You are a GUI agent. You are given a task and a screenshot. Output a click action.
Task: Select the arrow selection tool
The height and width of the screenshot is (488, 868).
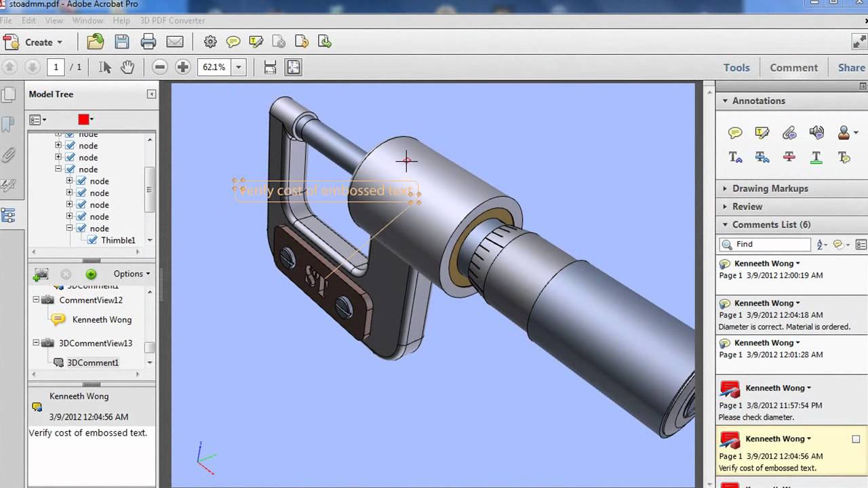[x=104, y=67]
